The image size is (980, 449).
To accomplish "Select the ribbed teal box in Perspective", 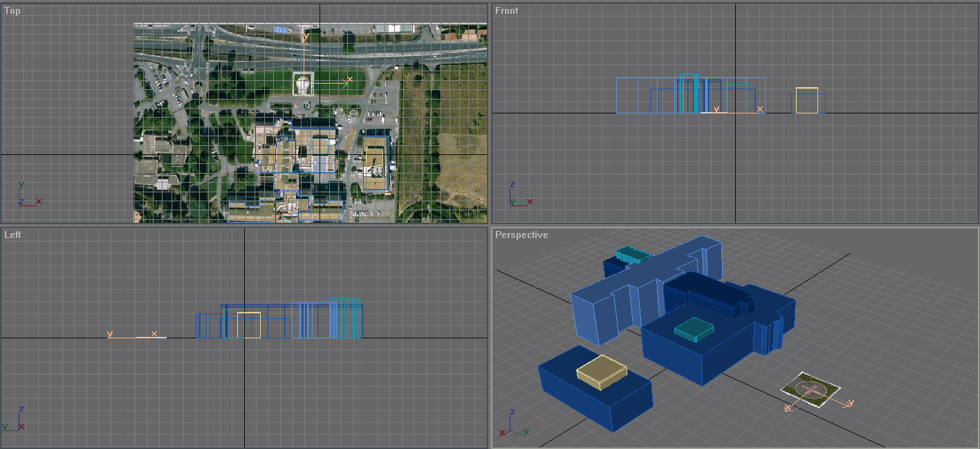I will [x=633, y=255].
